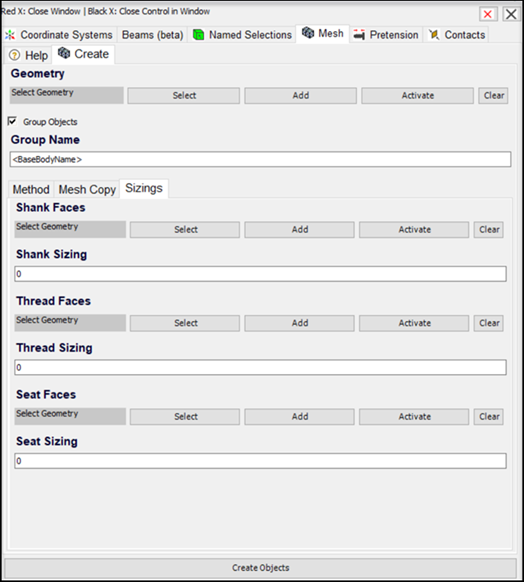This screenshot has width=524, height=582.
Task: Clear the Seat Faces selection
Action: [489, 417]
